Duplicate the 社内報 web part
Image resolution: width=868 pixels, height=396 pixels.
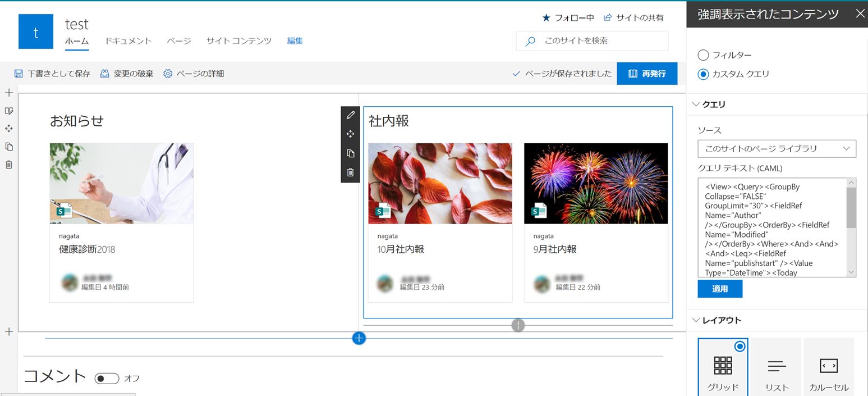(x=351, y=153)
